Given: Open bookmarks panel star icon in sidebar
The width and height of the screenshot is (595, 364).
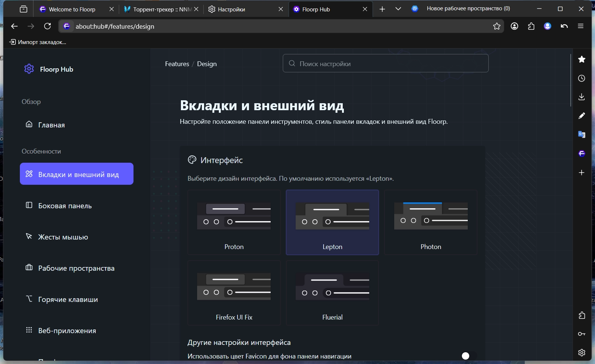Looking at the screenshot, I should tap(581, 59).
